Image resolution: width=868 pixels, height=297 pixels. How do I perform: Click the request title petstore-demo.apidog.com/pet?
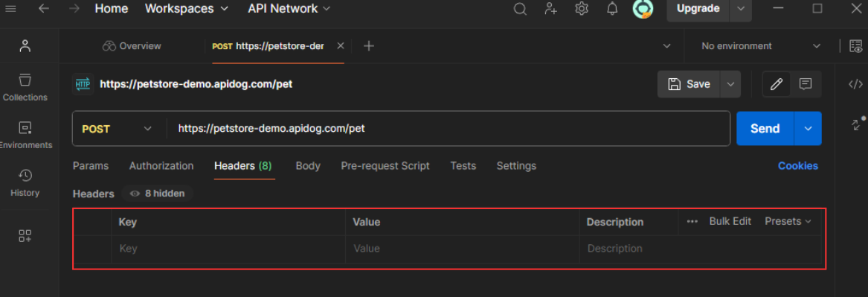196,84
